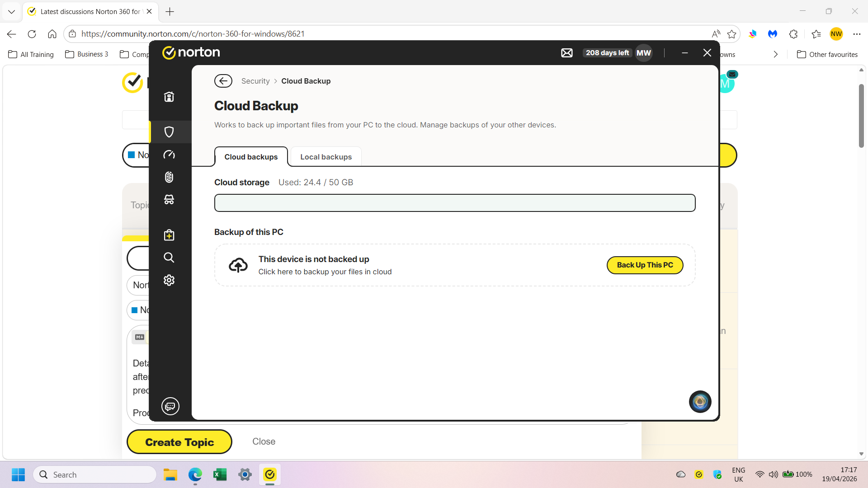Switch to the Cloud backups tab

coord(251,157)
